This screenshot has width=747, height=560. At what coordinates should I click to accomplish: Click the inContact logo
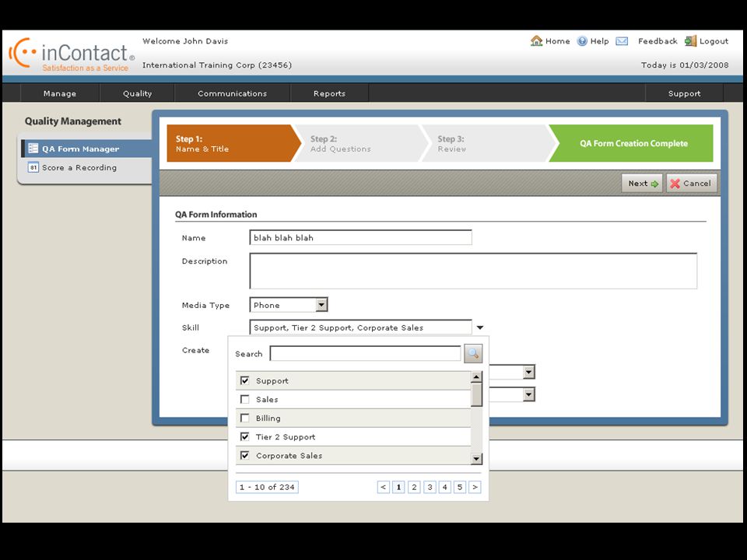pos(72,54)
